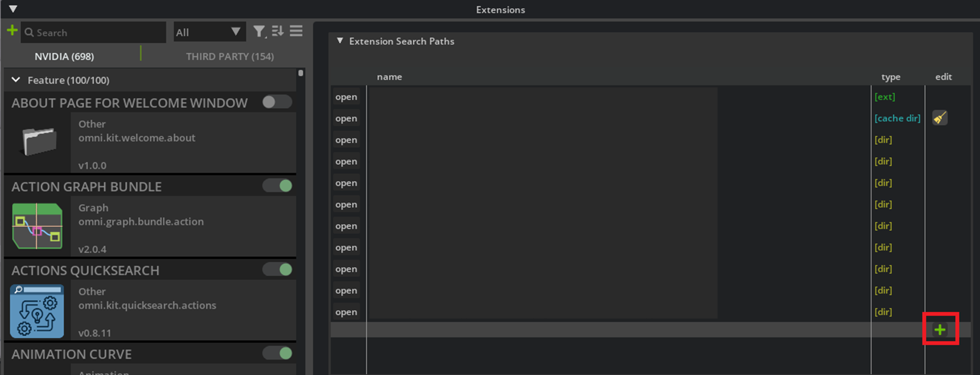This screenshot has width=980, height=375.
Task: Disable the Actions Quicksearch toggle
Action: [x=277, y=270]
